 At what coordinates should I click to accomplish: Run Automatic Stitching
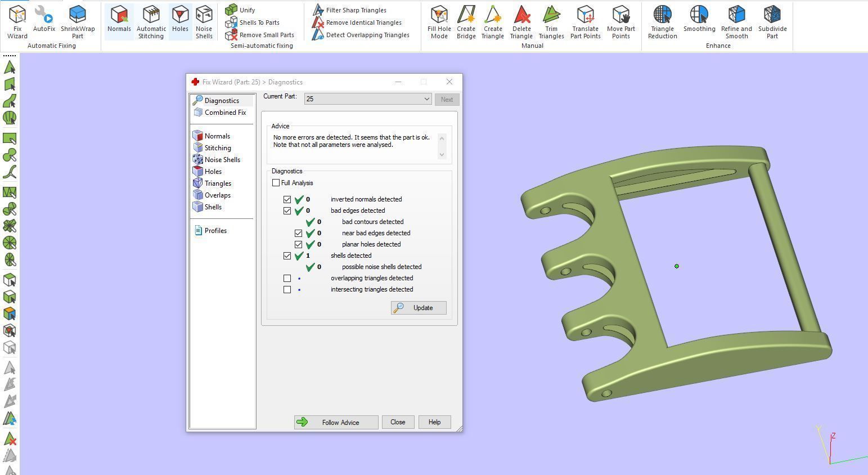[x=151, y=22]
